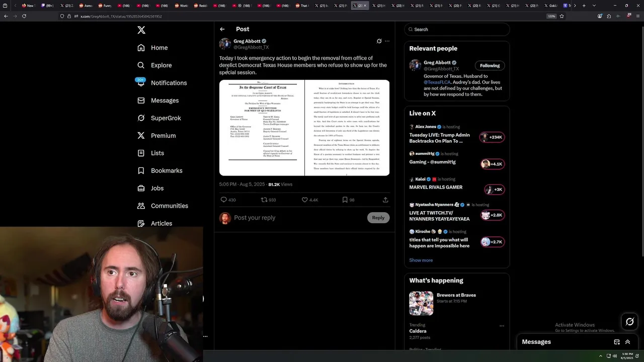This screenshot has height=362, width=644.
Task: Go to Messages in the sidebar
Action: [x=158, y=101]
